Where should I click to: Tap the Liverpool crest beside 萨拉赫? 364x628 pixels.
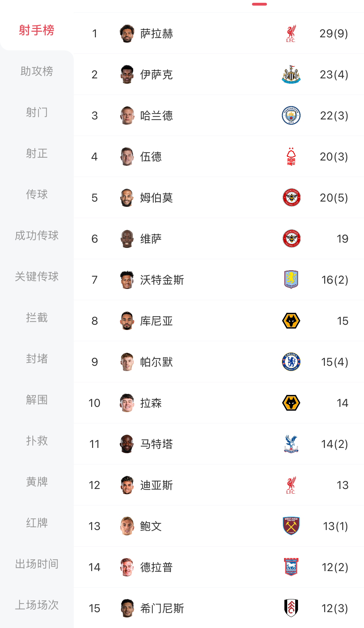[x=291, y=34]
